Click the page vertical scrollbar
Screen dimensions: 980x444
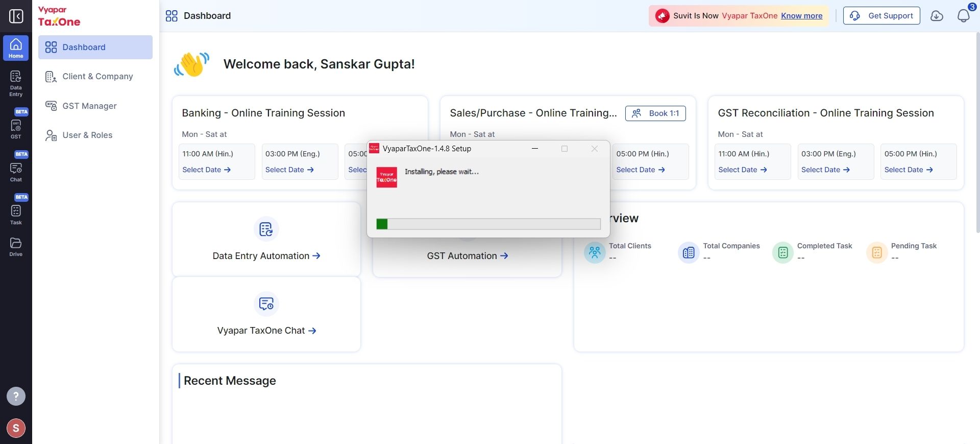977,133
